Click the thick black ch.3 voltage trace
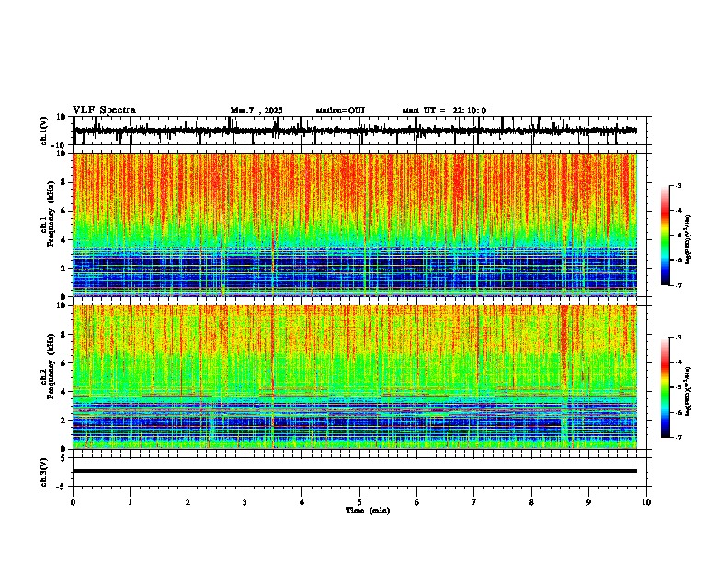The image size is (728, 563). [355, 471]
